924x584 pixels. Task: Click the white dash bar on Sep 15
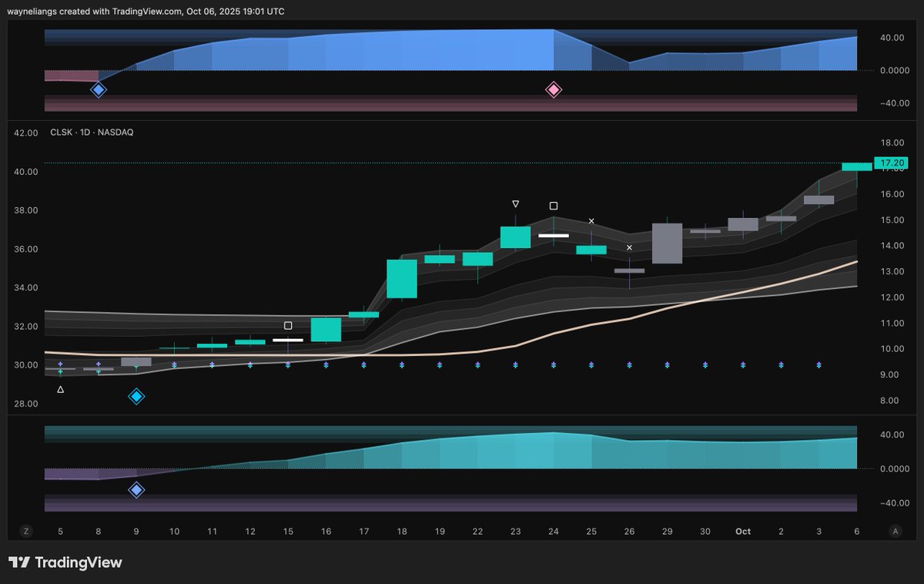288,340
